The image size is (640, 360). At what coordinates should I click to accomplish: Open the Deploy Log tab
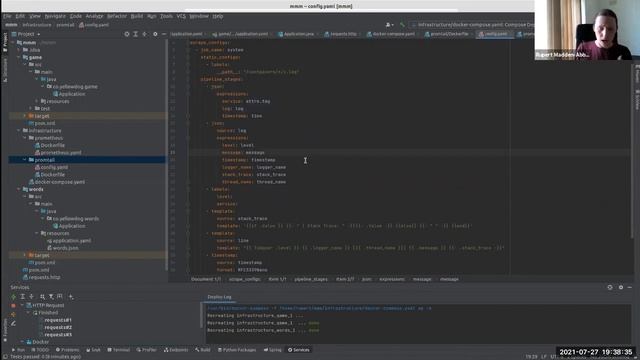[x=219, y=297]
